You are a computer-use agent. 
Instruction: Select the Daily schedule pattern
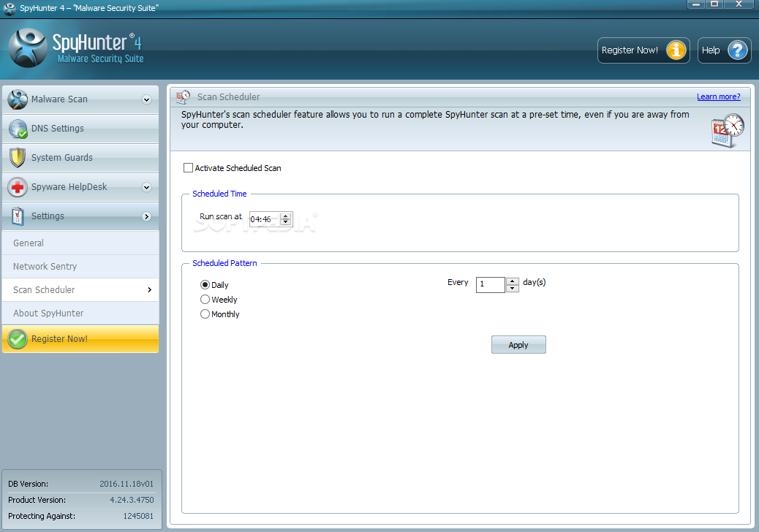pos(205,285)
